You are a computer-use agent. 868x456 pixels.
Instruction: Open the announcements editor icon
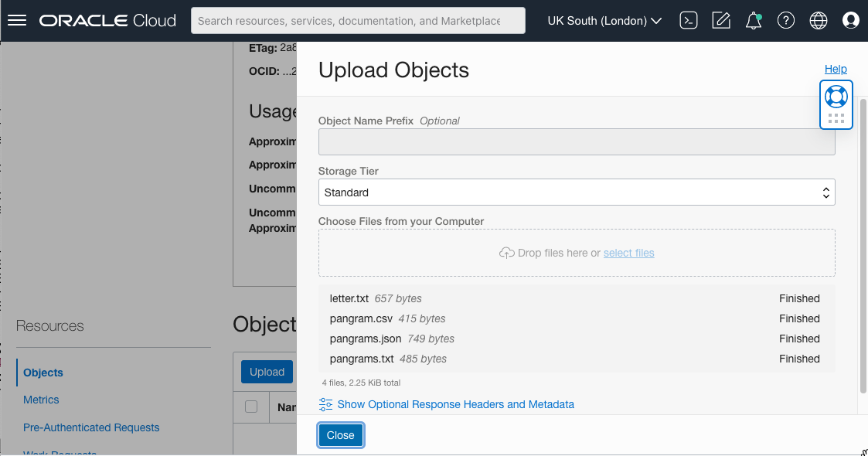[x=721, y=20]
